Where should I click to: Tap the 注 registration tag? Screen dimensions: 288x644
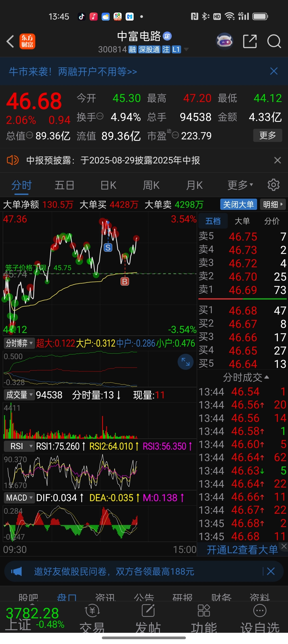[x=166, y=49]
